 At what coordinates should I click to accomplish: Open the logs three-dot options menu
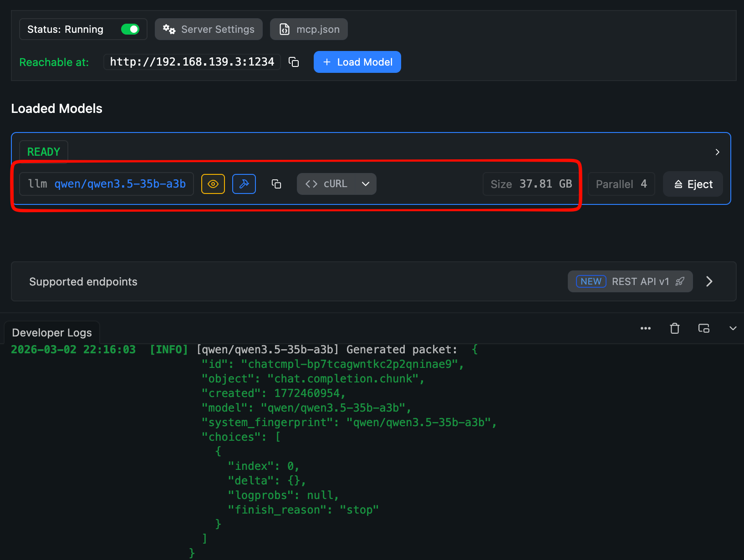[x=645, y=328]
